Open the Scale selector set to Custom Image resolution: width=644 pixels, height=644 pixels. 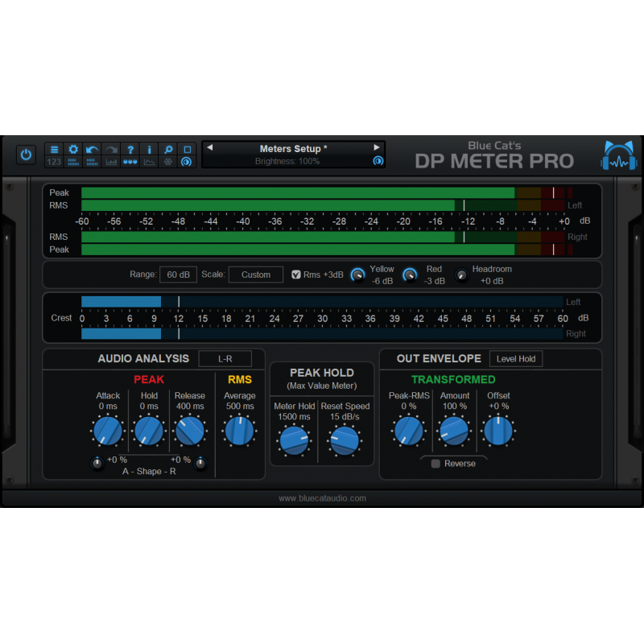point(256,274)
